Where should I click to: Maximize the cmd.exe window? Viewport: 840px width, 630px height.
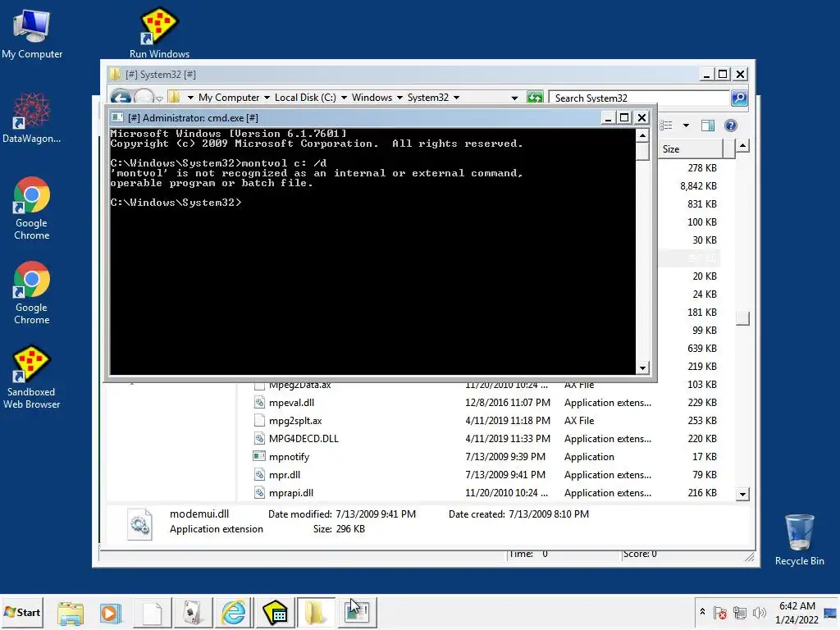pos(624,117)
